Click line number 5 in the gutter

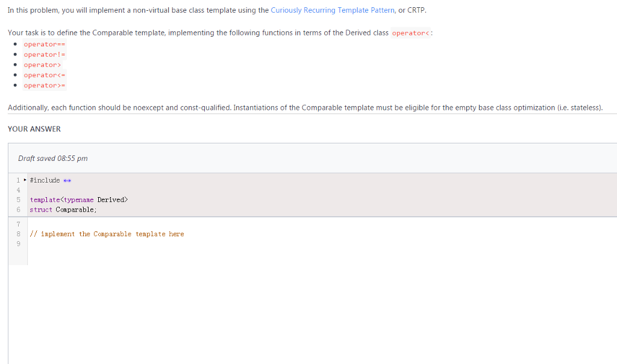(x=18, y=199)
